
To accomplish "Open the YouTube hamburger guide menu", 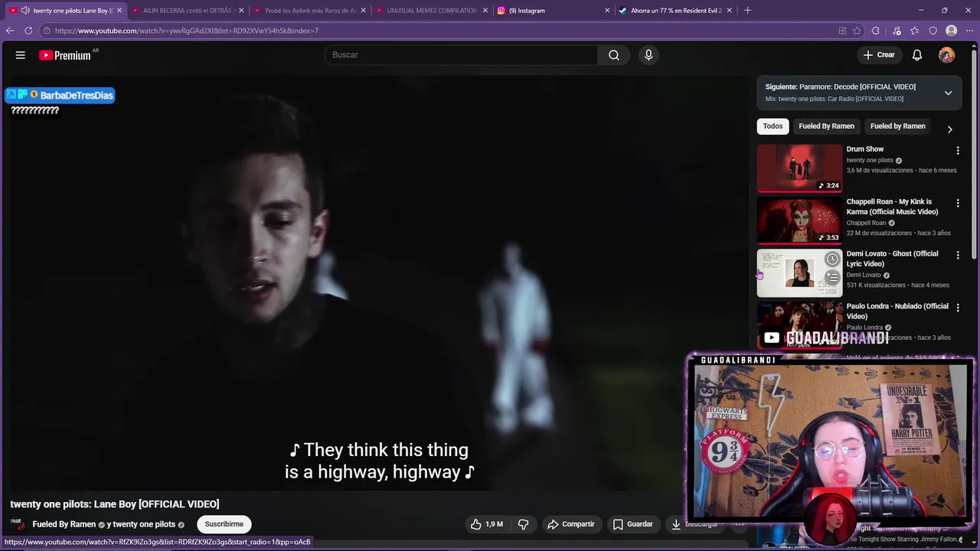I will 21,55.
